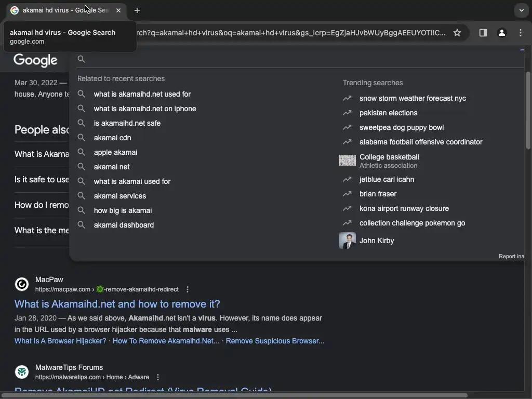The image size is (532, 399).
Task: Open MalwareTips result options three-dot menu
Action: (158, 377)
